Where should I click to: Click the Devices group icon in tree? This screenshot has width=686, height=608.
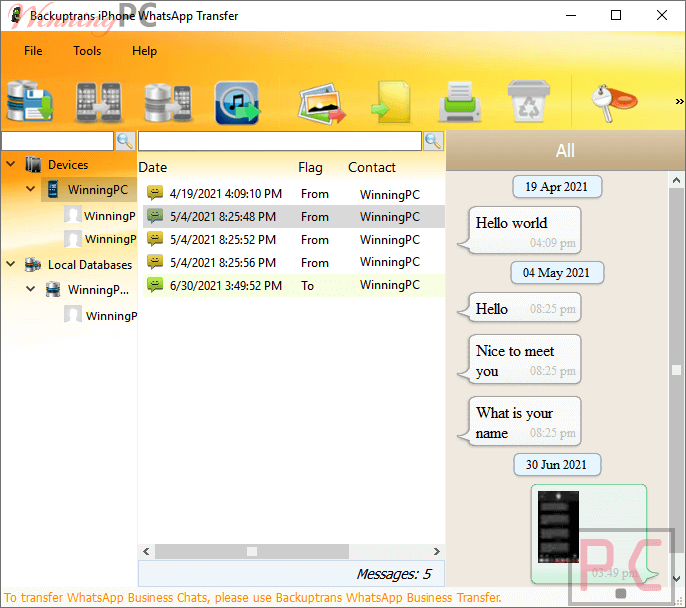[x=33, y=164]
